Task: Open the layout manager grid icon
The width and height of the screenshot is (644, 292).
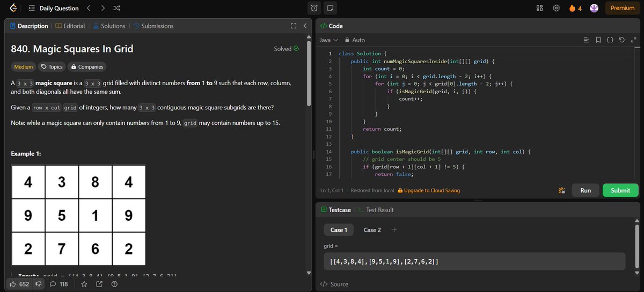Action: point(540,8)
